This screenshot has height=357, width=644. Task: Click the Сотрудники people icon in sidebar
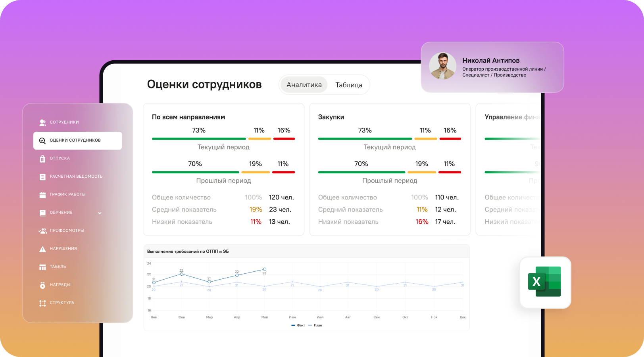click(42, 122)
